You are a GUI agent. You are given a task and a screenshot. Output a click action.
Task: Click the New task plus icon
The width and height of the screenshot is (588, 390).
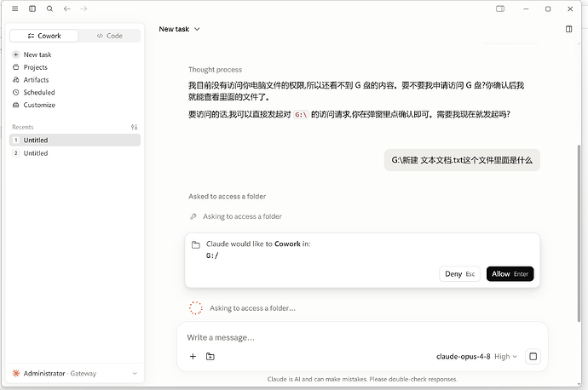click(x=15, y=54)
